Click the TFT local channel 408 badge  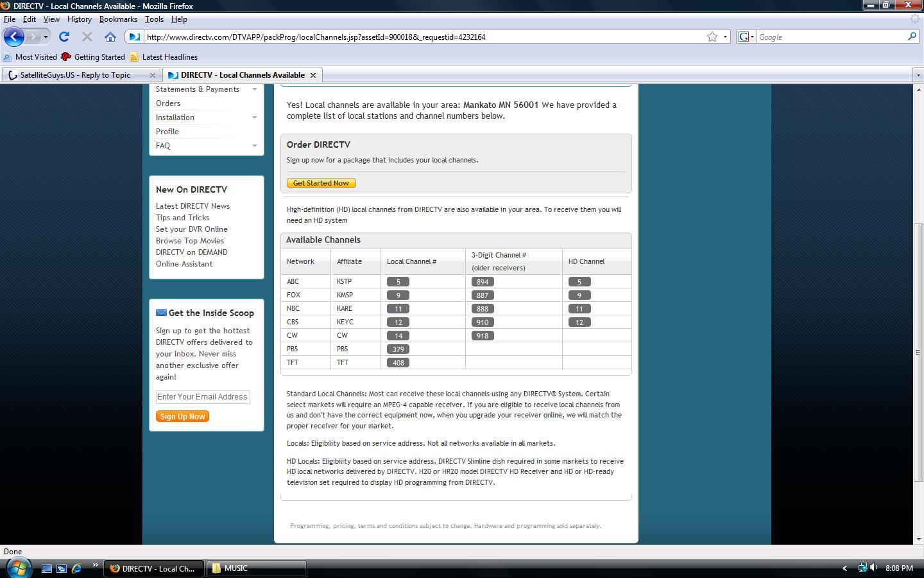click(x=398, y=363)
